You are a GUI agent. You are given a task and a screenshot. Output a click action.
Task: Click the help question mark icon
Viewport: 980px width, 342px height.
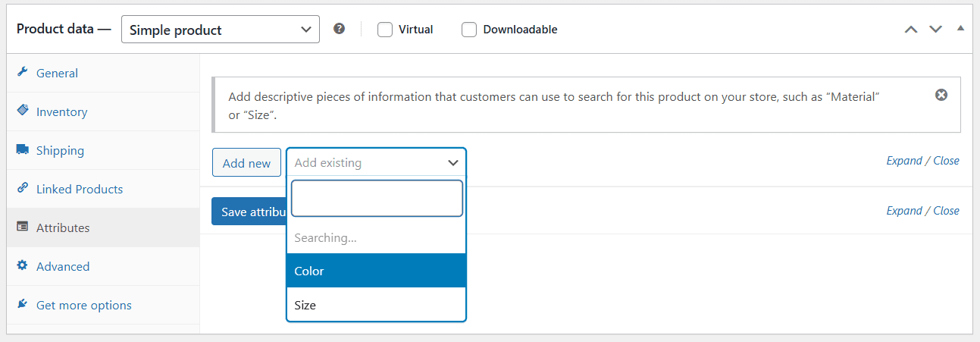coord(340,29)
